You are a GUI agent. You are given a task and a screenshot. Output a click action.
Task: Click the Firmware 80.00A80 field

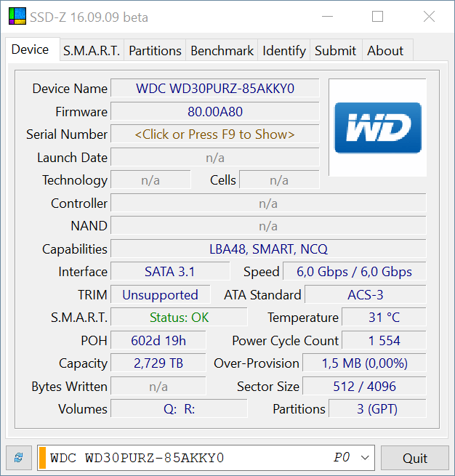click(215, 111)
